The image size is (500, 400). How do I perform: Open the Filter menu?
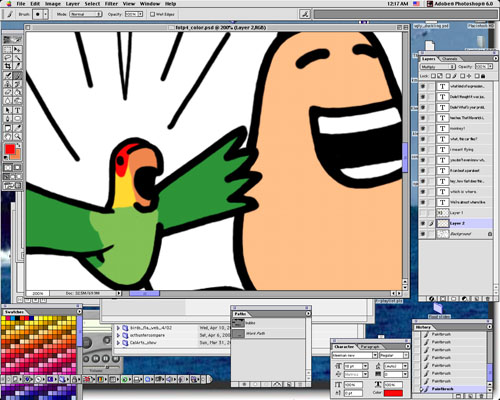coord(111,4)
